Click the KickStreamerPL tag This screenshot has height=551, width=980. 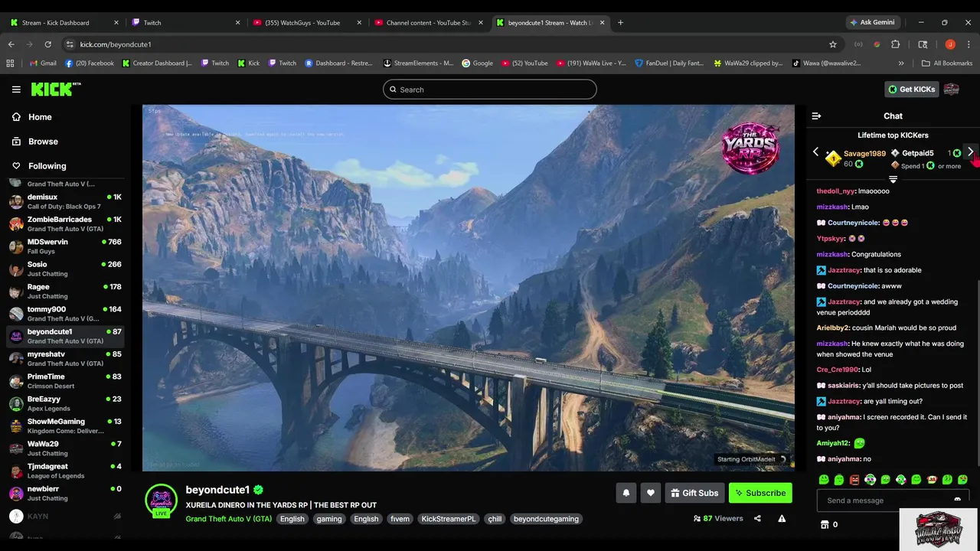point(449,519)
